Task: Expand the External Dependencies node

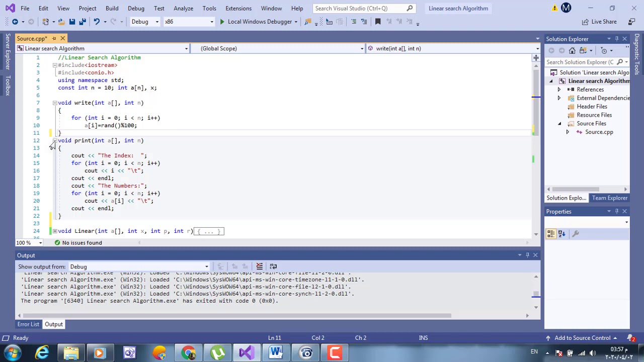Action: tap(559, 98)
